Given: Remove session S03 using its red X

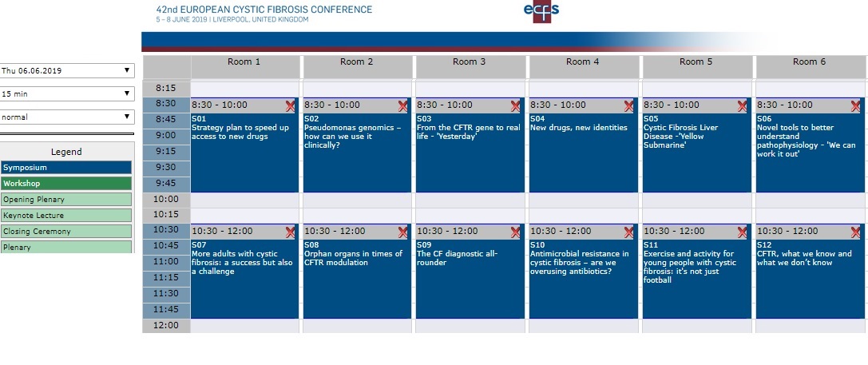Looking at the screenshot, I should (515, 106).
